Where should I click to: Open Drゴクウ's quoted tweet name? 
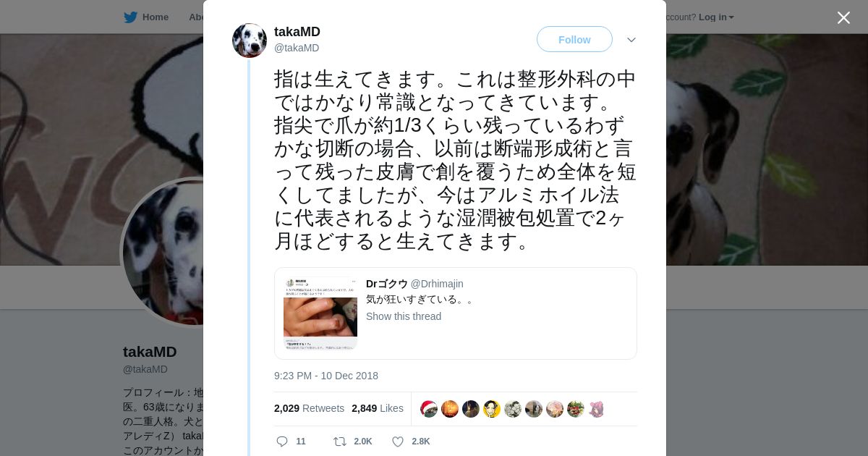(x=387, y=284)
